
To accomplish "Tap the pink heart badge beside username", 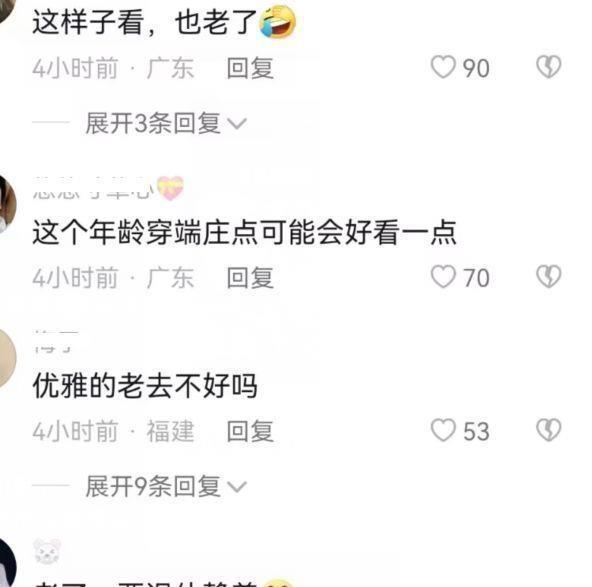I will 170,188.
